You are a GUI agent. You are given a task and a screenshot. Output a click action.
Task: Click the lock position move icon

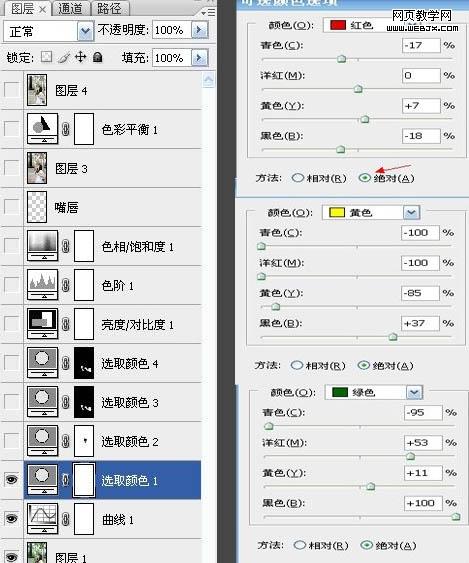point(81,57)
